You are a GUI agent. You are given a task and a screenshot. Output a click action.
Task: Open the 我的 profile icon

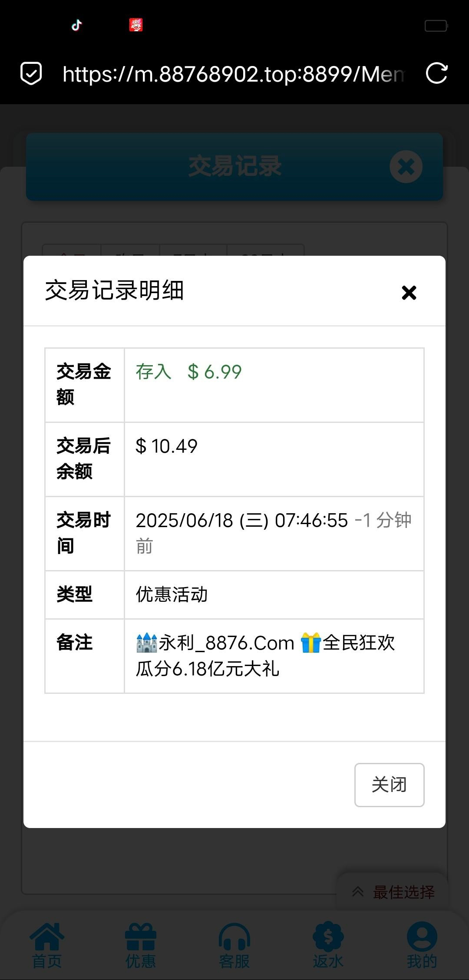point(422,945)
